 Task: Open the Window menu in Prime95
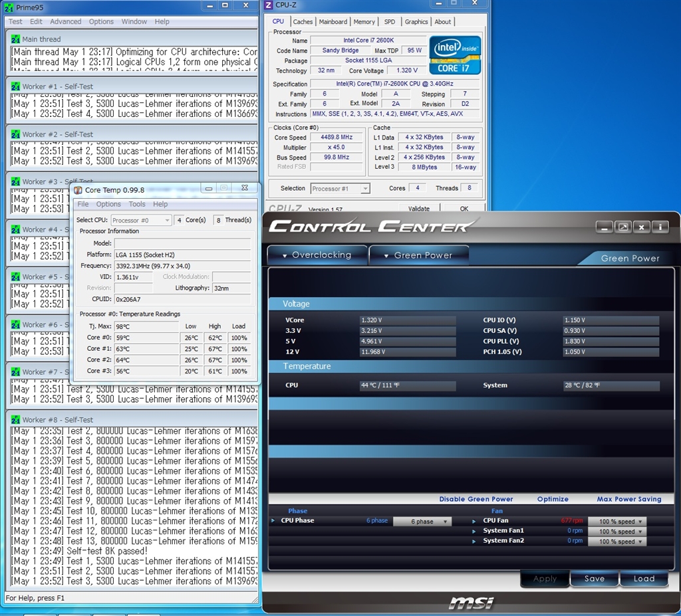tap(134, 21)
